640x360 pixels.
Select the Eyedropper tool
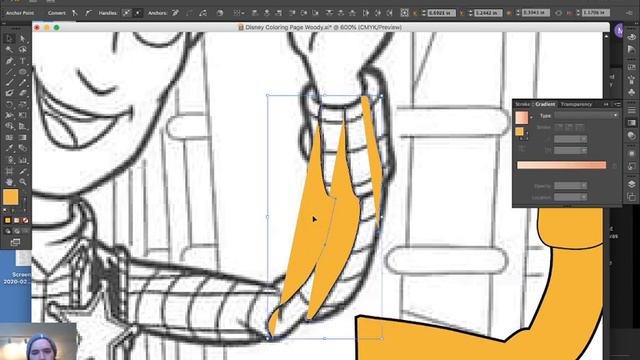(x=9, y=149)
